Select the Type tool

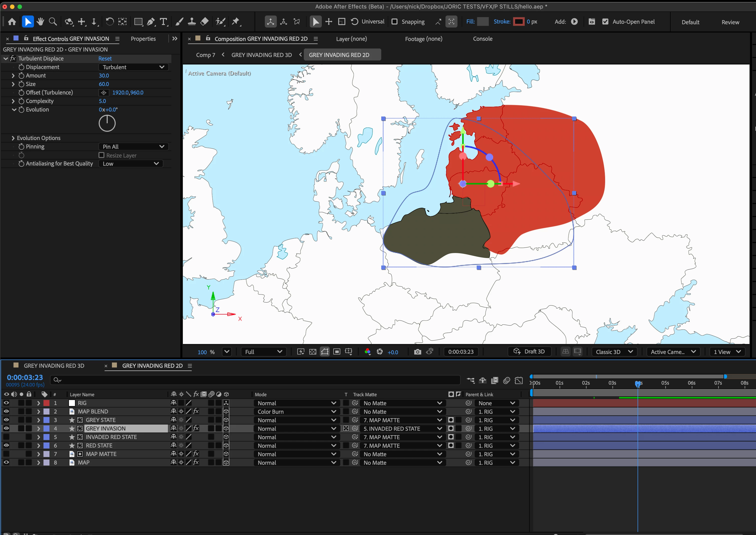point(163,22)
